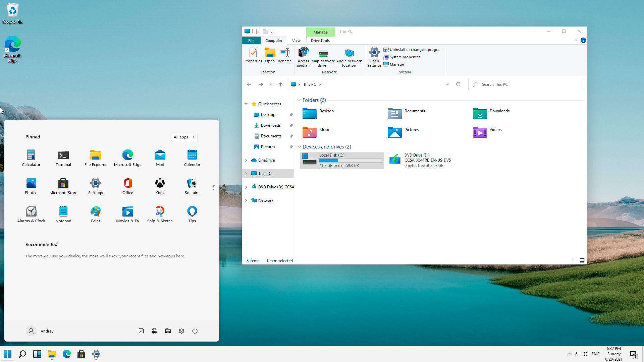Open Open Settings icon in System group

374,57
